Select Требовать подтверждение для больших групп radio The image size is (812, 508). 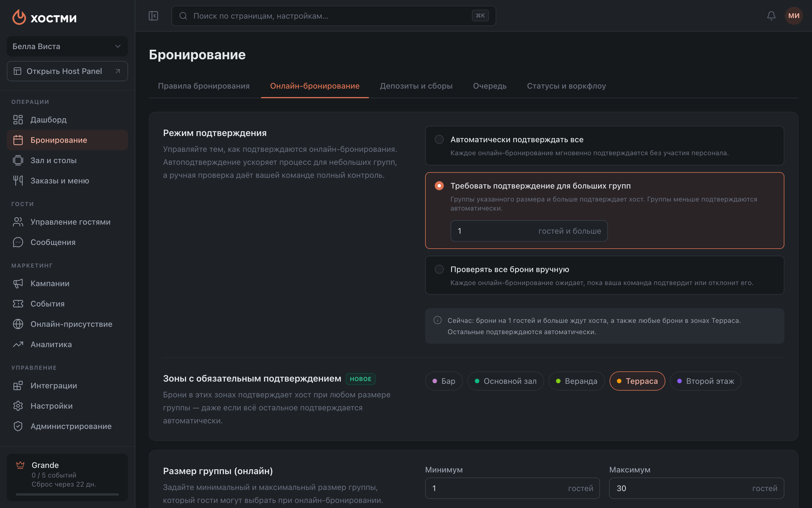(439, 186)
